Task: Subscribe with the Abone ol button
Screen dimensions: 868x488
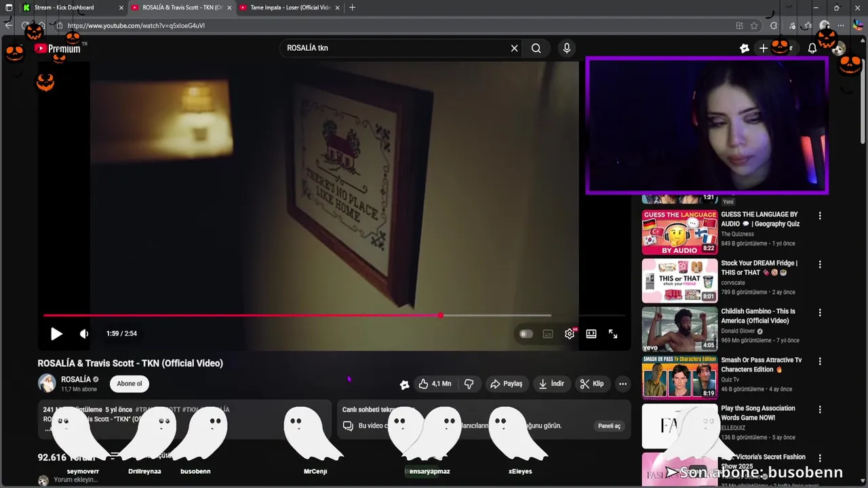Action: click(130, 384)
